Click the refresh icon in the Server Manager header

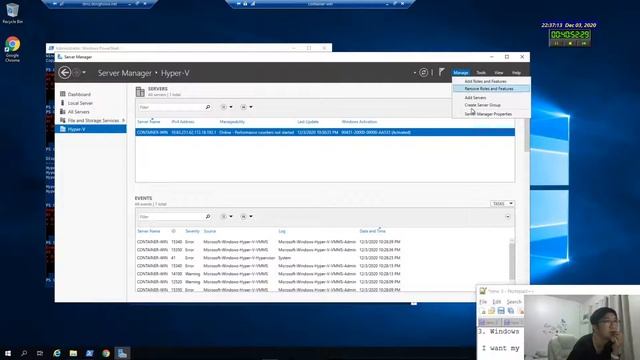point(424,73)
